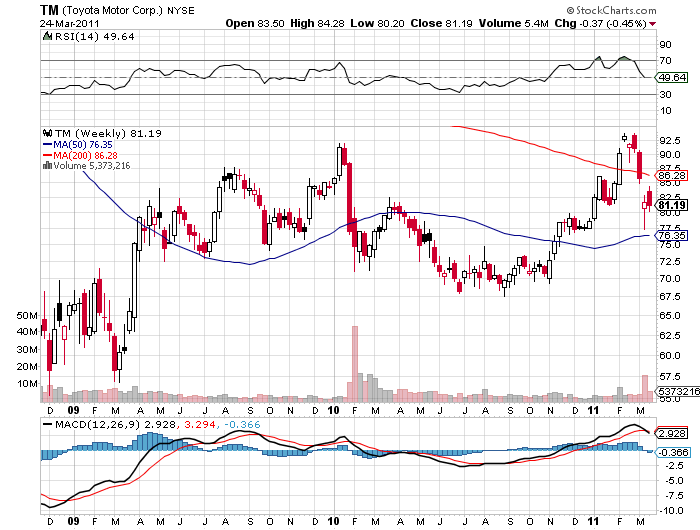Viewport: 700px width, 530px height.
Task: Click the red down arrow beside Chg
Action: (x=653, y=24)
